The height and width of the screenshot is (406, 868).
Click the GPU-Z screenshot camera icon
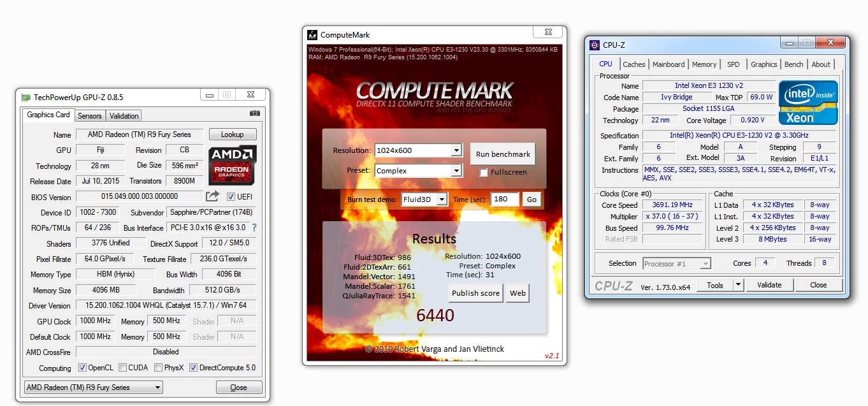(255, 113)
